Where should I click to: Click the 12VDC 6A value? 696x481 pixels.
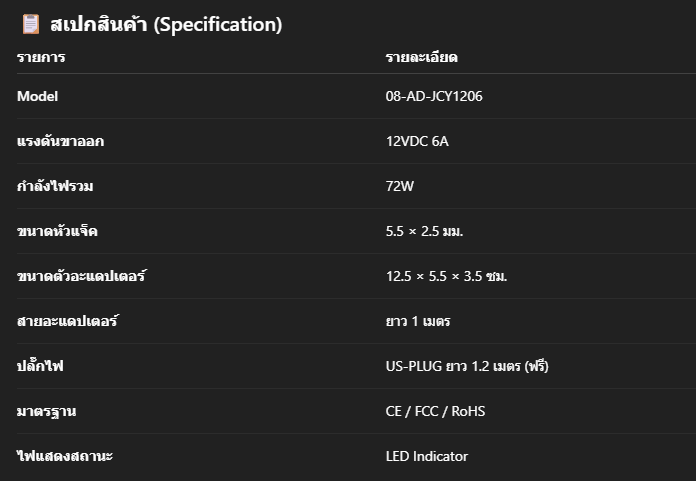tap(417, 141)
